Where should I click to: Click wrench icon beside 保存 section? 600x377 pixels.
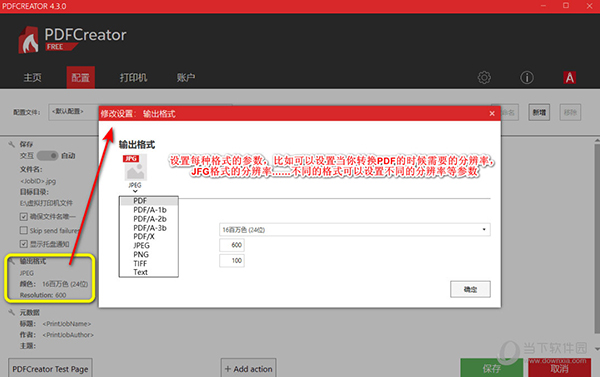pos(11,144)
